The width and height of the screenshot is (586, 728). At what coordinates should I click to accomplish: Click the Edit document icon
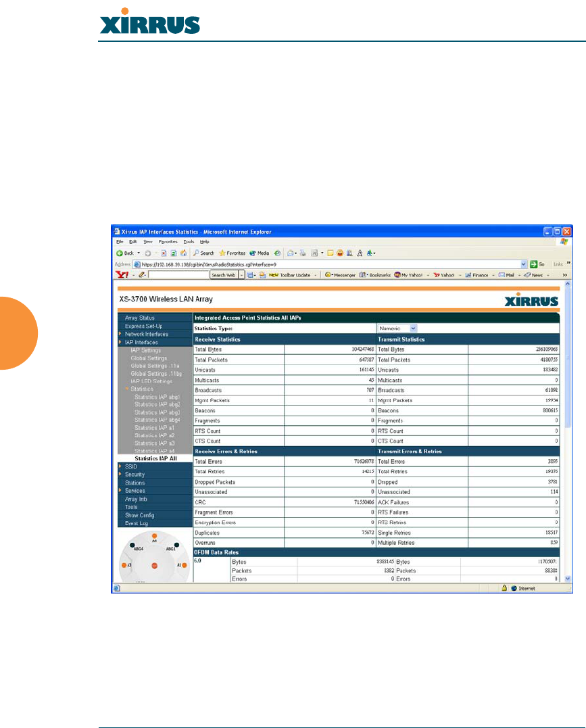point(314,253)
